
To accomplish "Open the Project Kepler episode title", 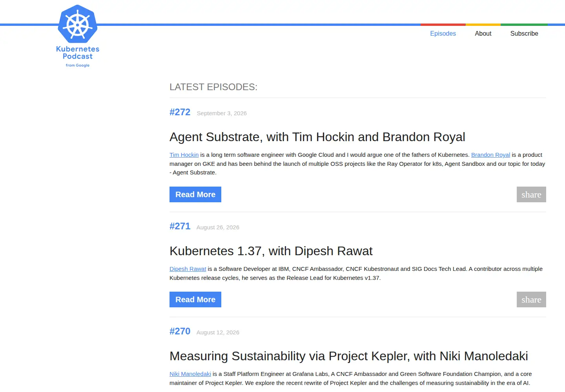I will pos(348,356).
